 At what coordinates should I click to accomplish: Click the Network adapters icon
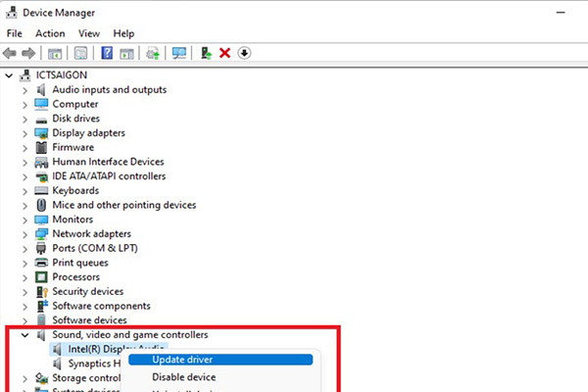(41, 234)
